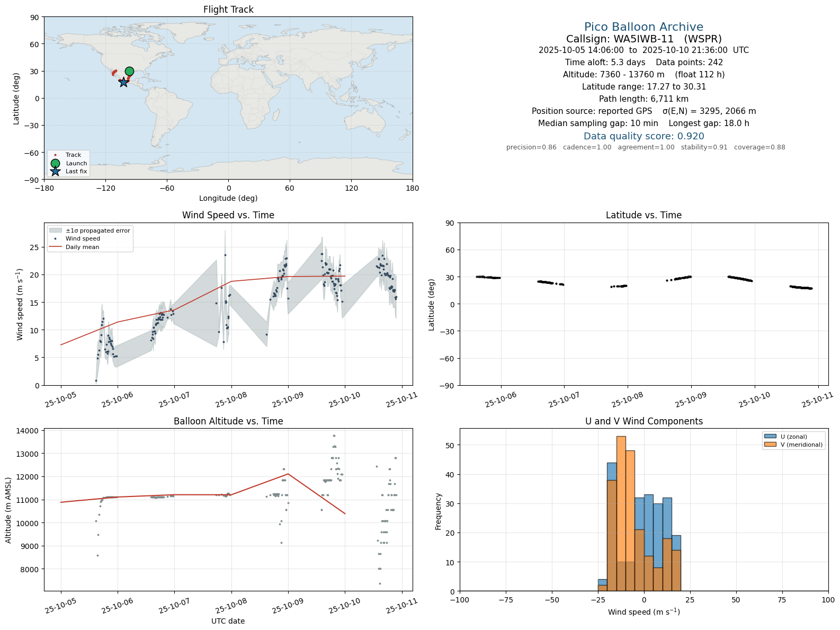
Task: Click the "UTC date" axis label
Action: (228, 621)
